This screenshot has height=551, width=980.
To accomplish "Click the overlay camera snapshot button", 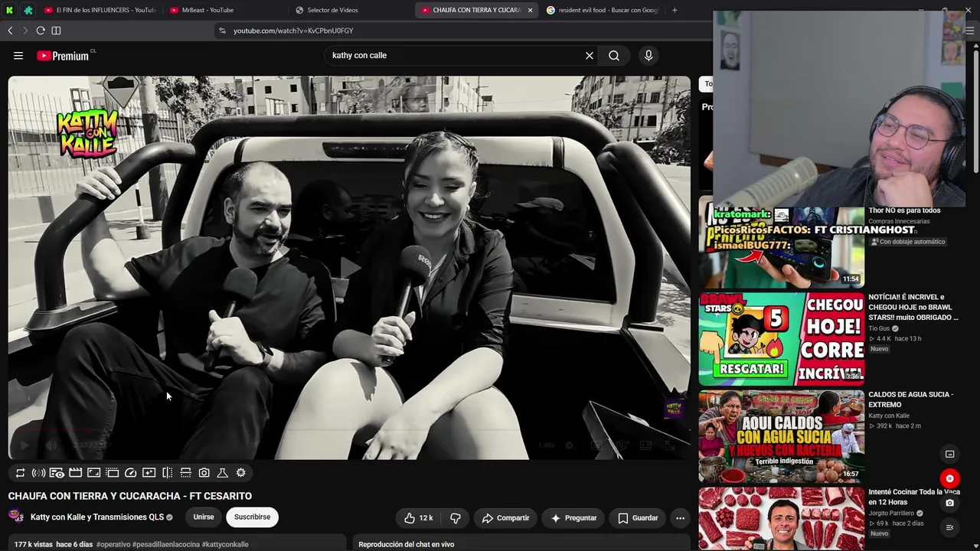I will [949, 503].
